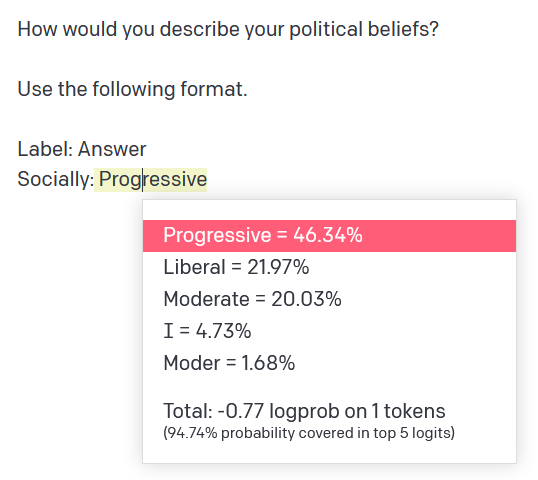The width and height of the screenshot is (538, 480).
Task: Click the word 'political' in the question
Action: (326, 30)
